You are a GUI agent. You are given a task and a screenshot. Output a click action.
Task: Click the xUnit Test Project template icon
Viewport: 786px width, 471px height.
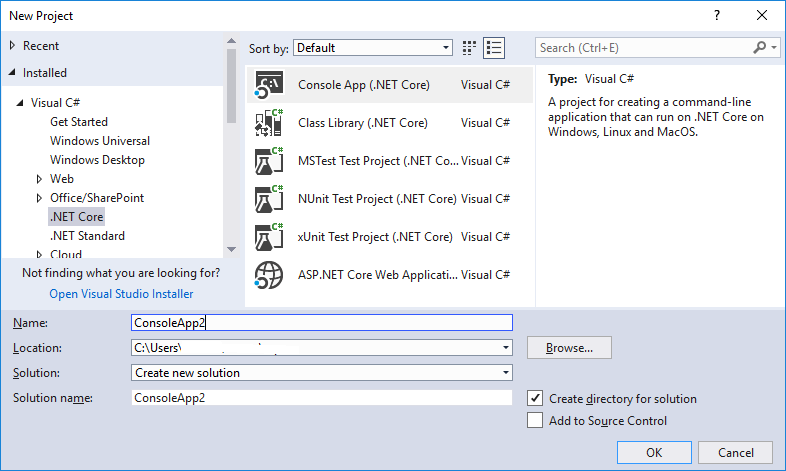(269, 237)
